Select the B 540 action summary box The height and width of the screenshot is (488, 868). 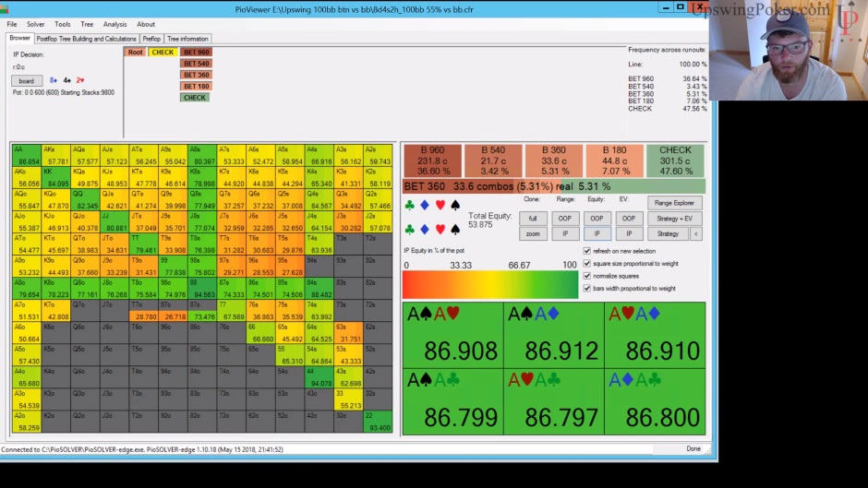[493, 161]
